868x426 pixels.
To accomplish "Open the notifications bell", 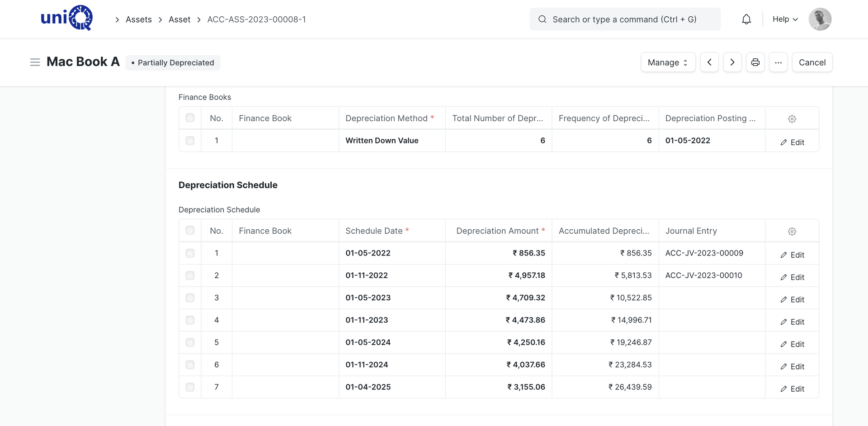I will 746,19.
